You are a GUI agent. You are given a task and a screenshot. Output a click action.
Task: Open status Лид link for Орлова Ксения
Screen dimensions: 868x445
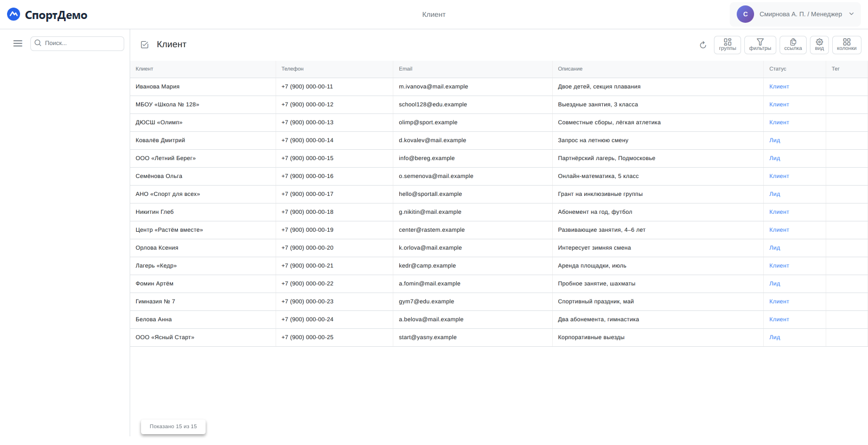(x=775, y=248)
